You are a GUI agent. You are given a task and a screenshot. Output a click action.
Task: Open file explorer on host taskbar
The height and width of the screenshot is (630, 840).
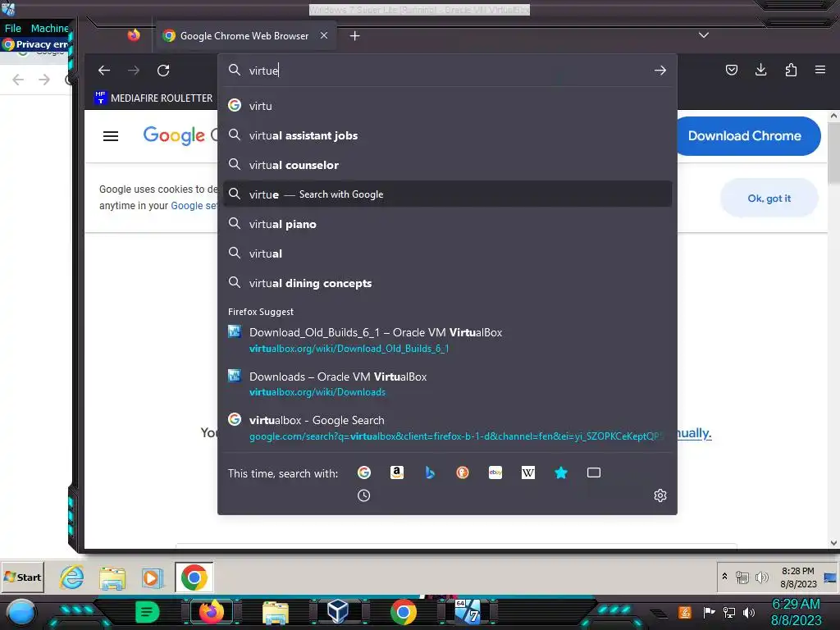(276, 612)
